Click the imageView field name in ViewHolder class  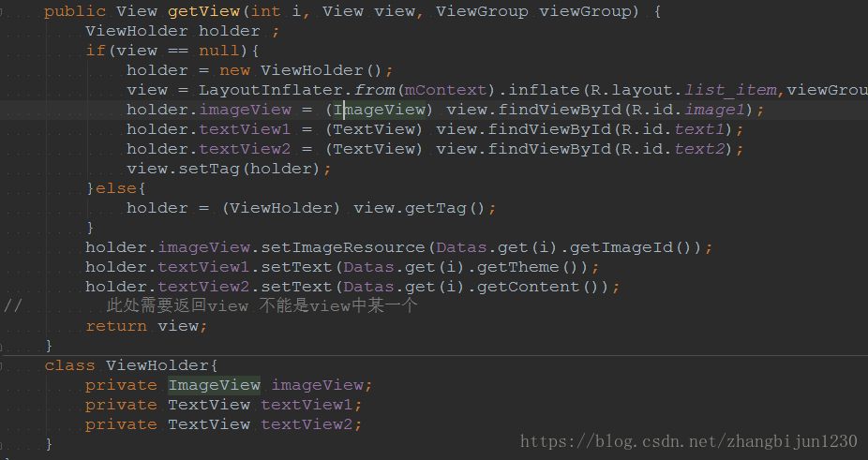(x=317, y=385)
